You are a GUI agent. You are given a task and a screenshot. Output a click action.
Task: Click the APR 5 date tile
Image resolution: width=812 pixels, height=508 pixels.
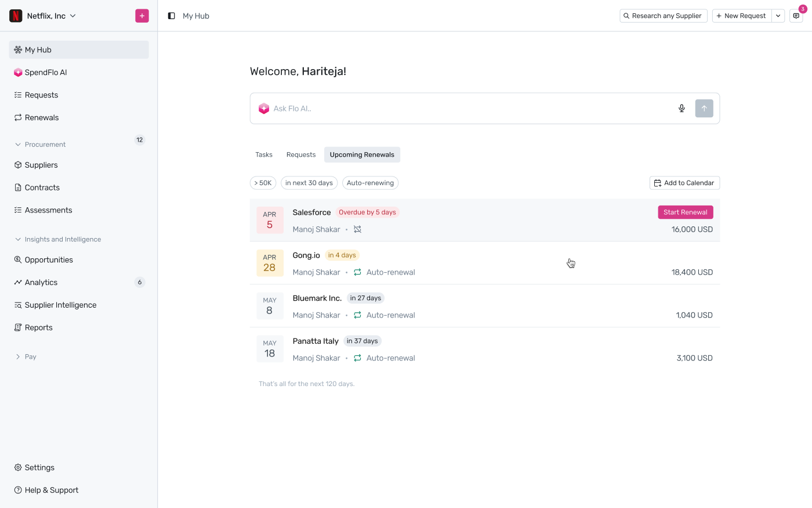[x=270, y=220]
